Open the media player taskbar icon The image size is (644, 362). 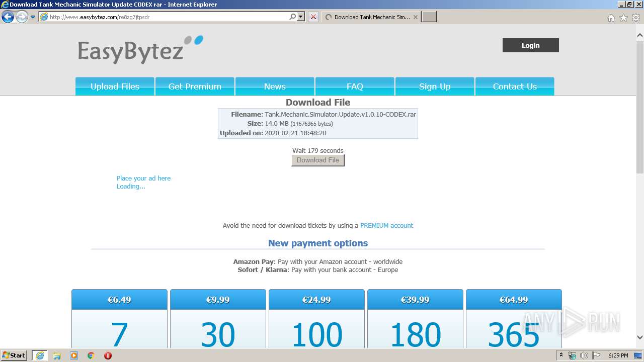(x=74, y=355)
